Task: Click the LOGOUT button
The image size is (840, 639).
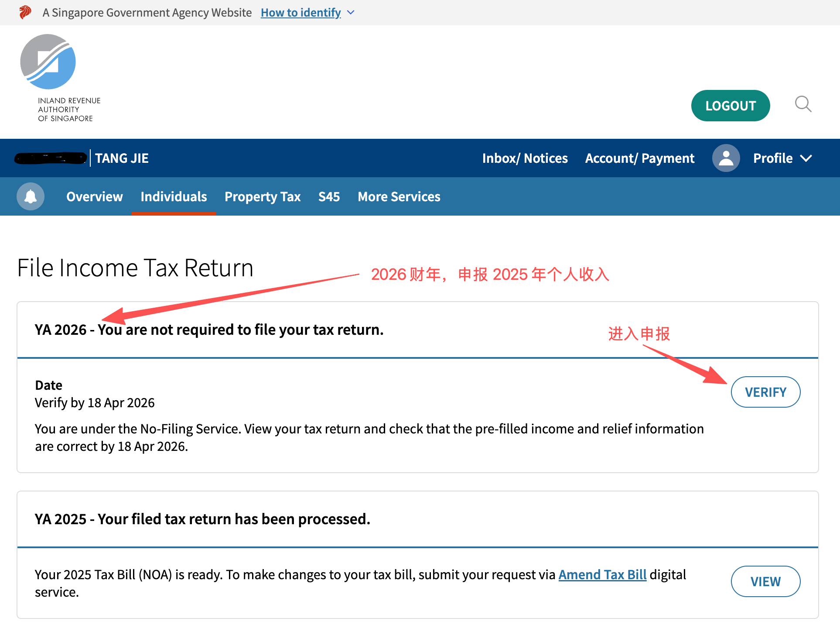Action: (731, 105)
